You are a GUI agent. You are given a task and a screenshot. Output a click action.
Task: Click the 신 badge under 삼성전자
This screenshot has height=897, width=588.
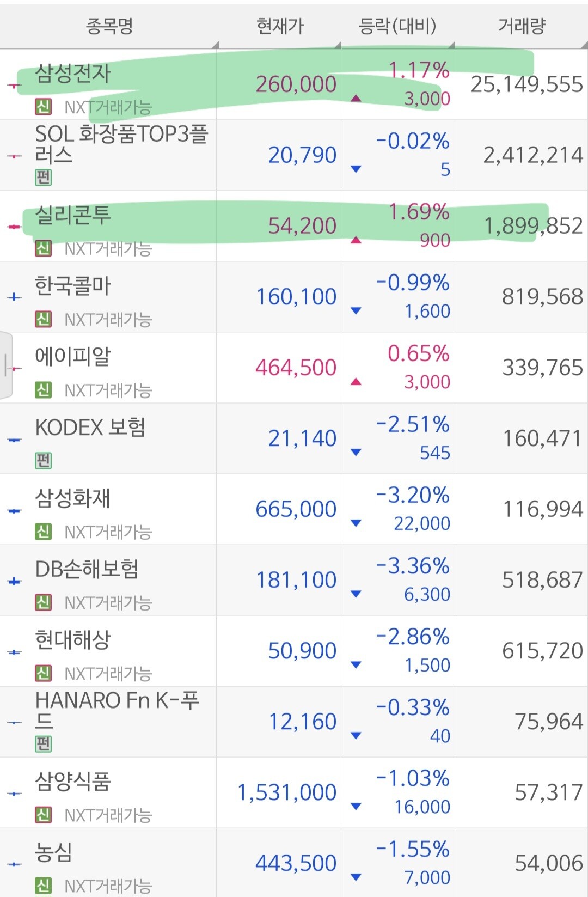[x=44, y=107]
